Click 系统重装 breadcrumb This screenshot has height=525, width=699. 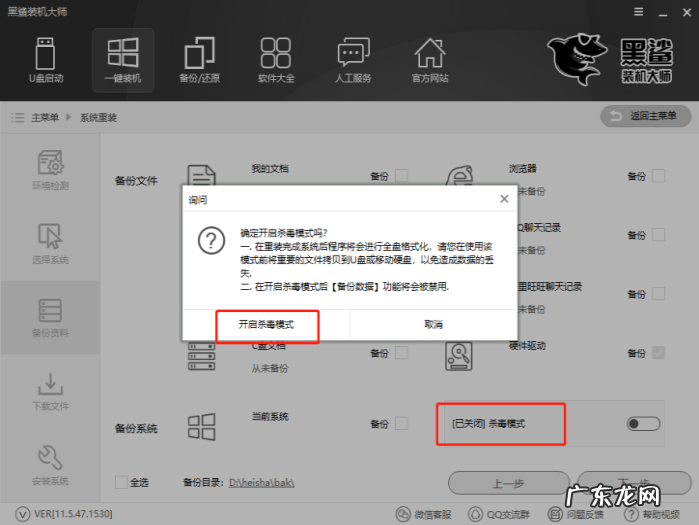98,118
